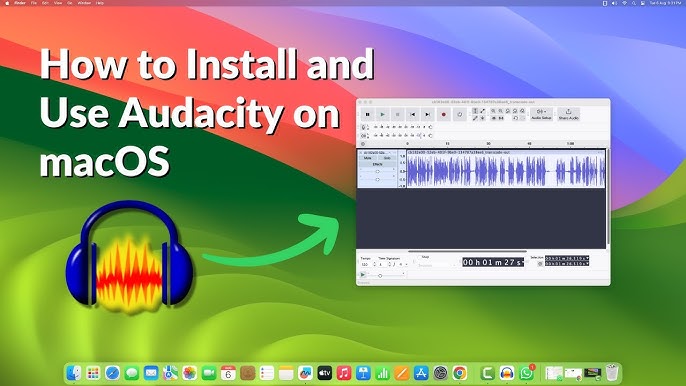686x386 pixels.
Task: Click the 00 h 01 m 27 s time display
Action: [492, 262]
